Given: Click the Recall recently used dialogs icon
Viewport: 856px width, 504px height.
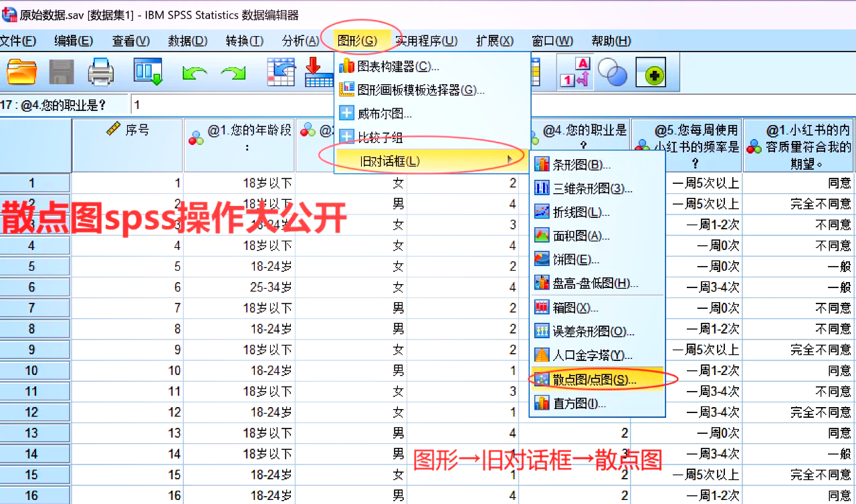Looking at the screenshot, I should tap(148, 72).
